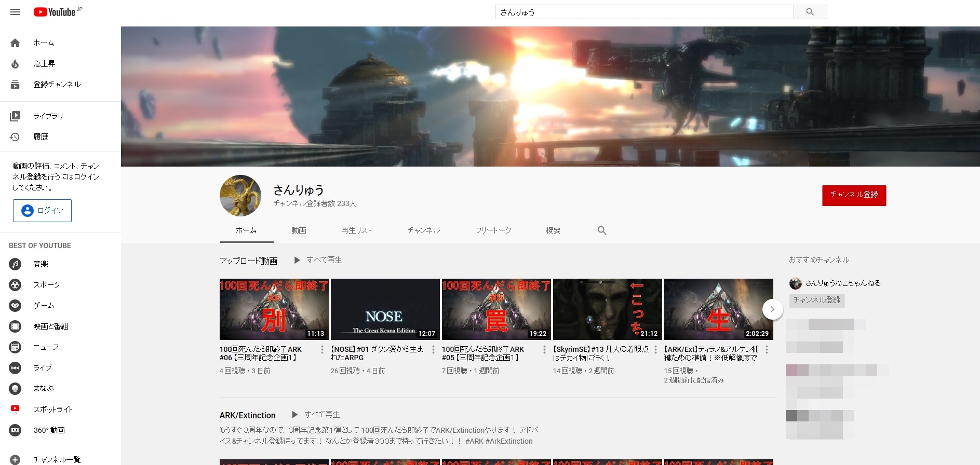Click the red チャンネル登録 subscribe button
This screenshot has width=980, height=465.
point(854,195)
